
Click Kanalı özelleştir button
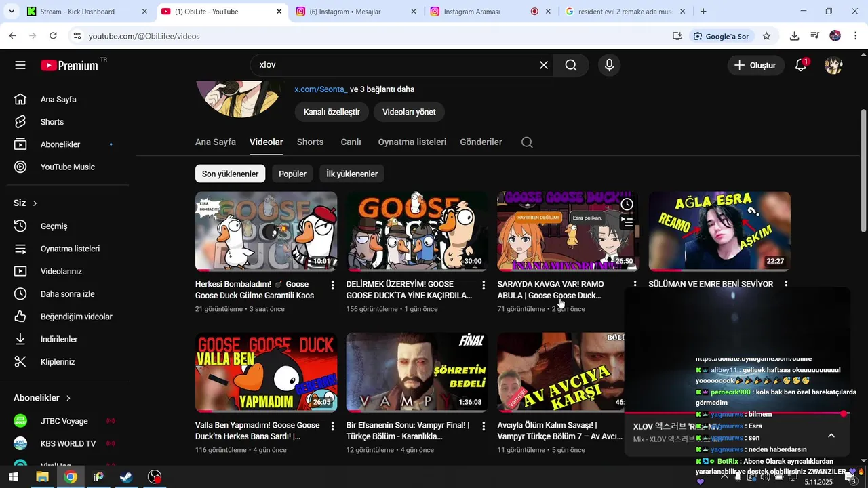click(332, 112)
